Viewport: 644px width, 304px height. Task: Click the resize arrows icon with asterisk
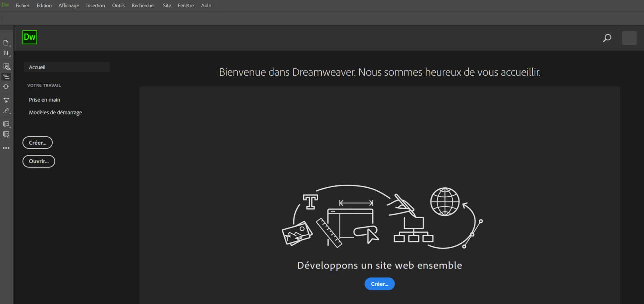pyautogui.click(x=6, y=100)
